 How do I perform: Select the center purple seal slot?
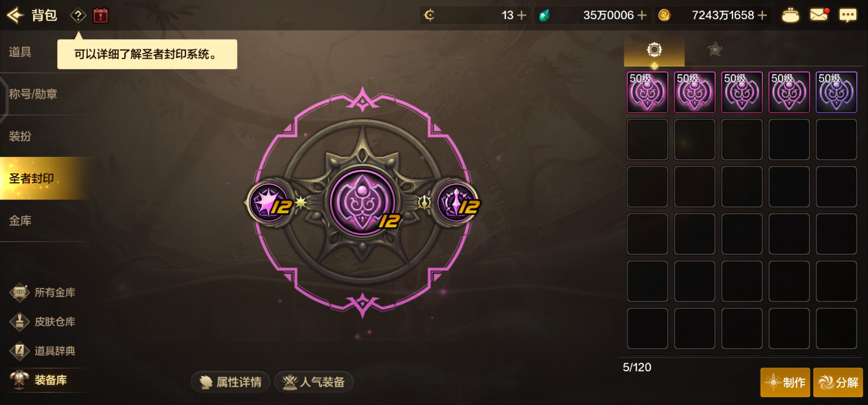pyautogui.click(x=362, y=203)
